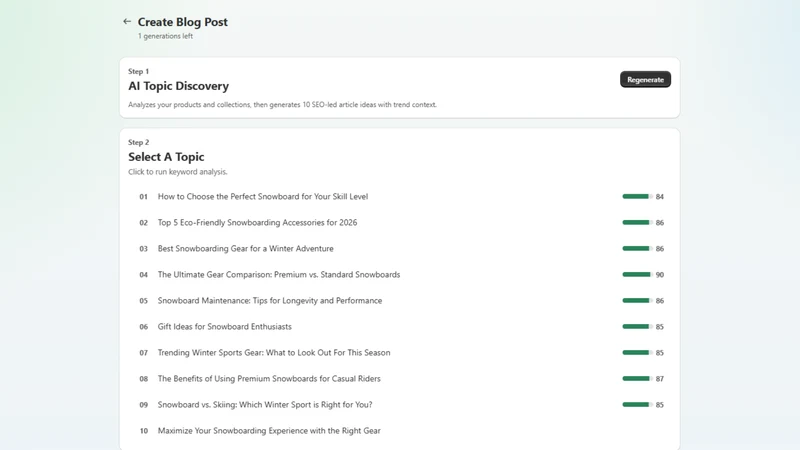This screenshot has width=800, height=450.
Task: Go back using the arrow icon
Action: [x=127, y=21]
